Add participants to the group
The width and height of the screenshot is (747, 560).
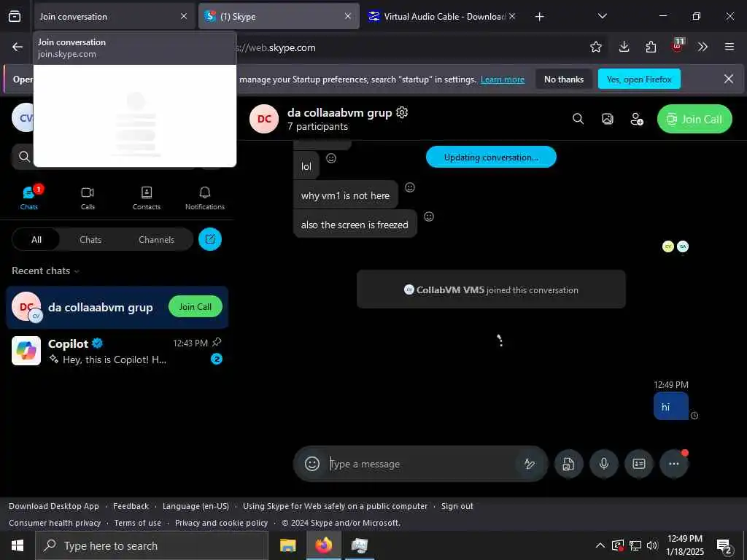point(637,119)
